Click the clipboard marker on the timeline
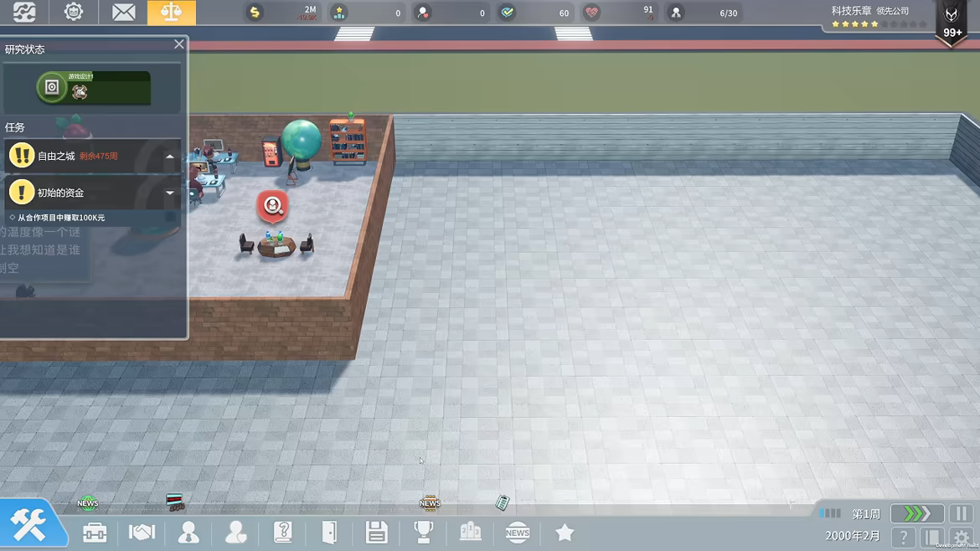 tap(503, 502)
